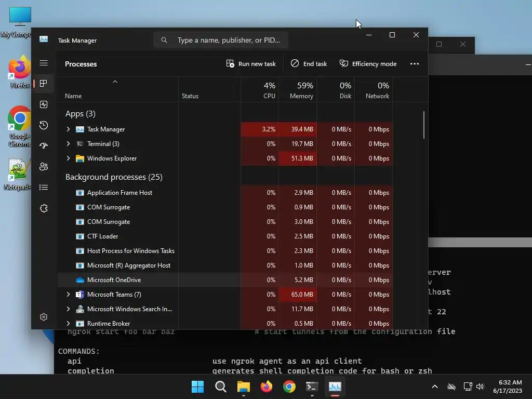Sort by the Network column header

(x=374, y=89)
